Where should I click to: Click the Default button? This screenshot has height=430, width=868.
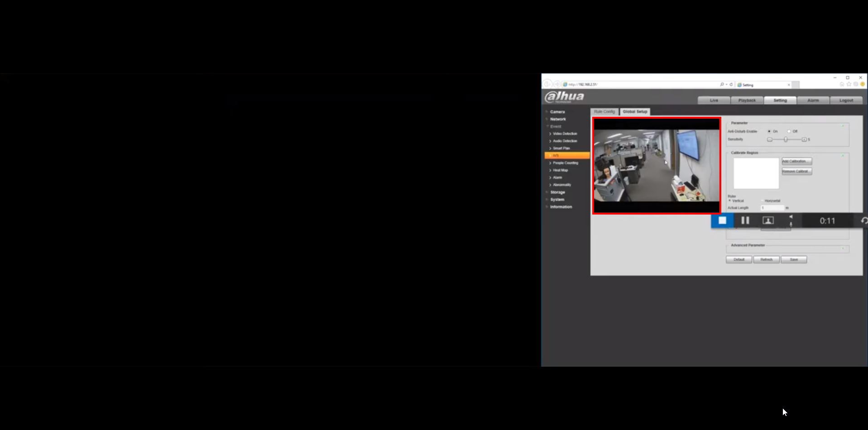(739, 259)
